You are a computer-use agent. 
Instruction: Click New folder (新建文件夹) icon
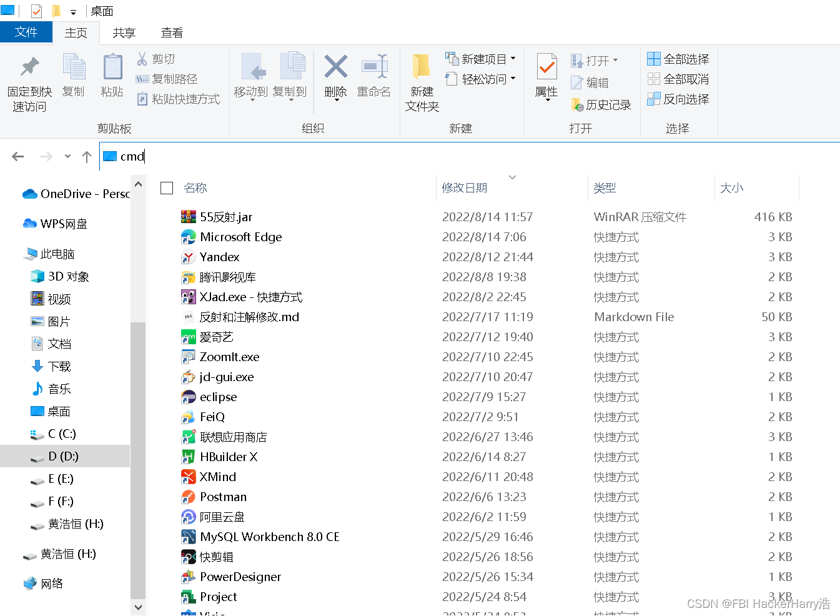tap(422, 67)
